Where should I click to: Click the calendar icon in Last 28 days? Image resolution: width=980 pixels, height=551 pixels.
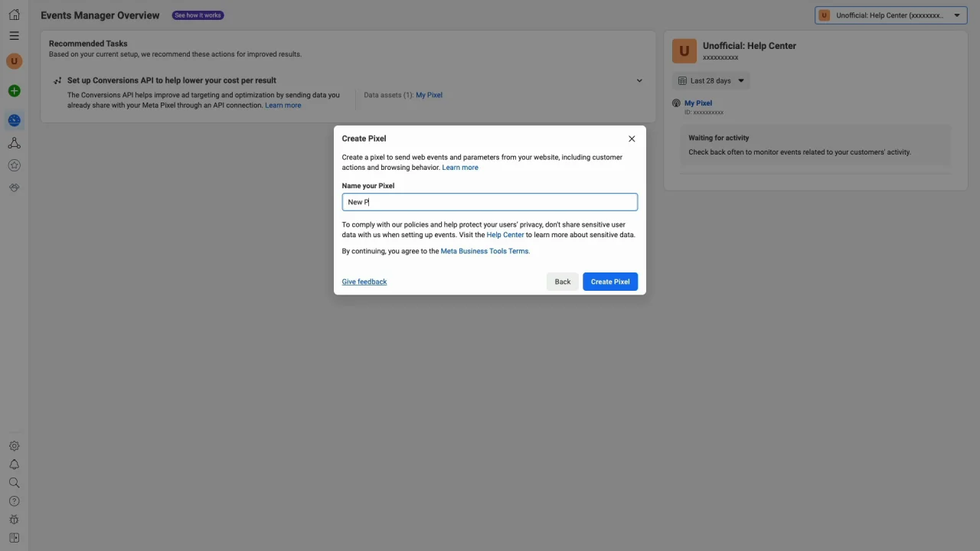tap(683, 80)
